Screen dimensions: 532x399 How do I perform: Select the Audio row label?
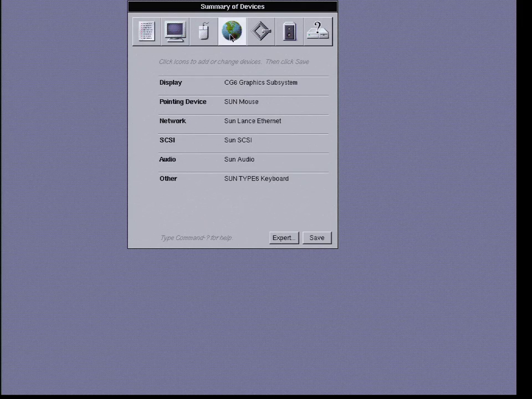click(x=167, y=159)
